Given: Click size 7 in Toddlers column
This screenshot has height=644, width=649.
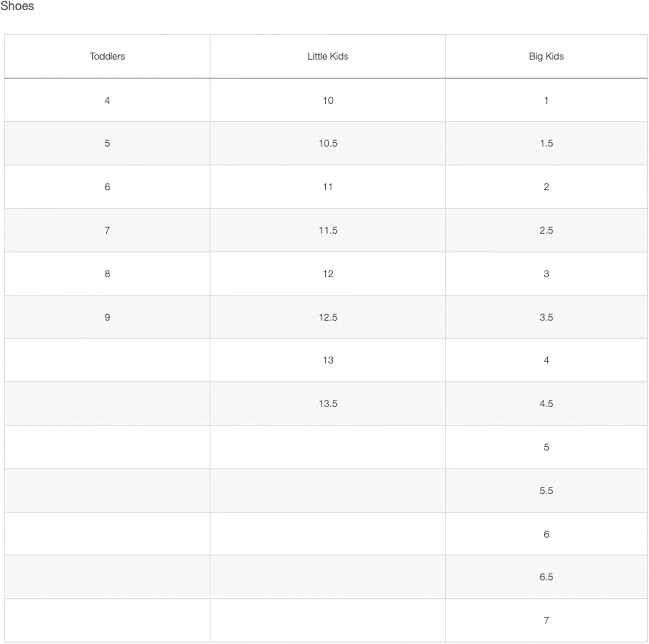Looking at the screenshot, I should [x=107, y=230].
